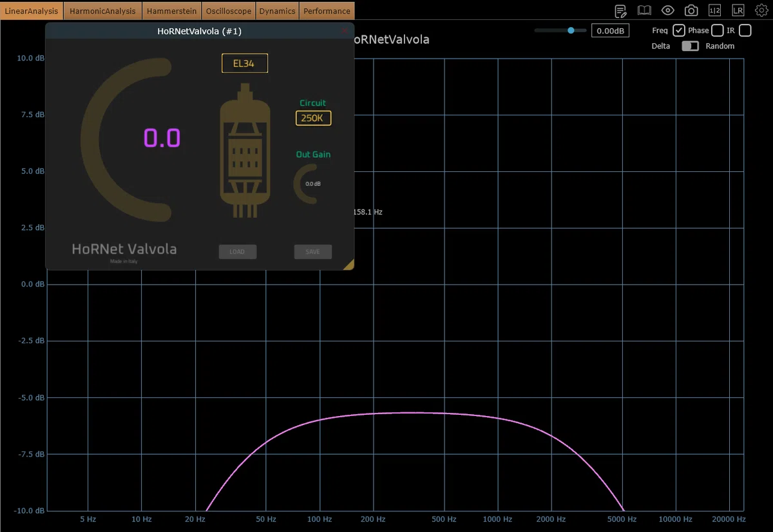
Task: Click the -5.0 dB axis label
Action: [30, 398]
